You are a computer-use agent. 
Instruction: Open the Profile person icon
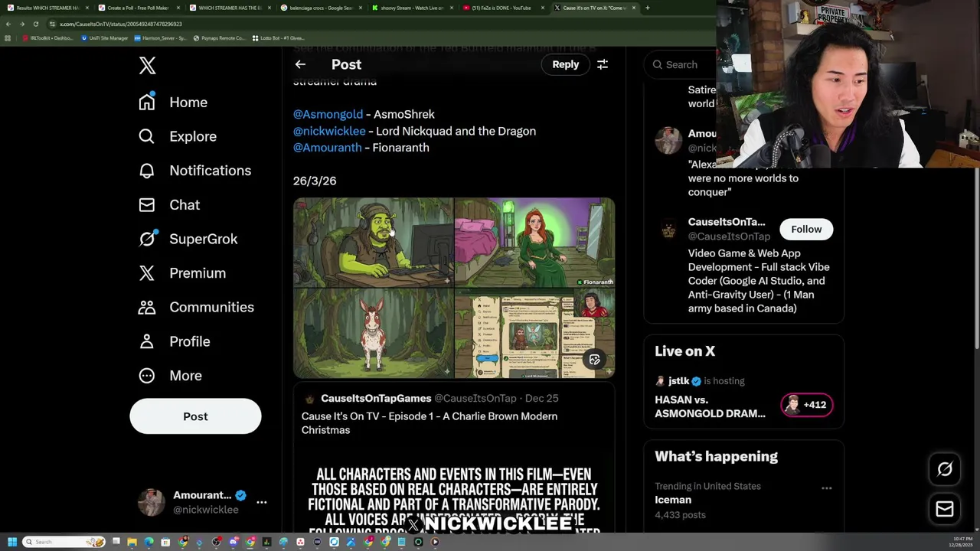click(146, 341)
